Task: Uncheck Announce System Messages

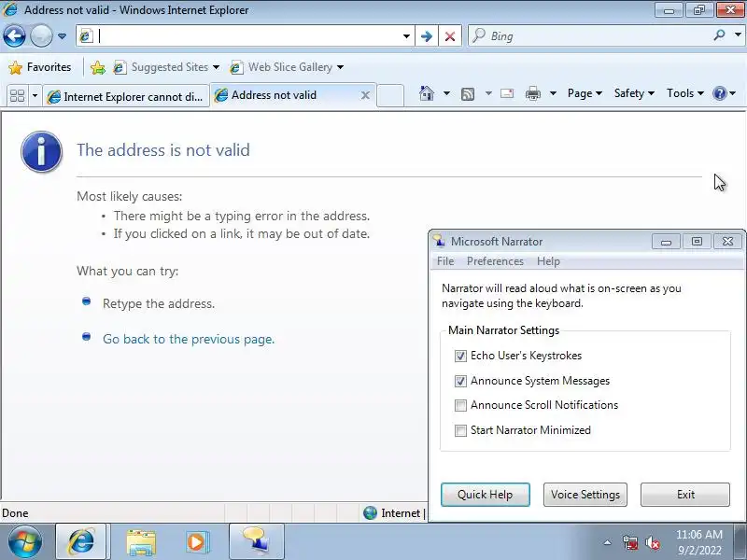Action: click(460, 382)
